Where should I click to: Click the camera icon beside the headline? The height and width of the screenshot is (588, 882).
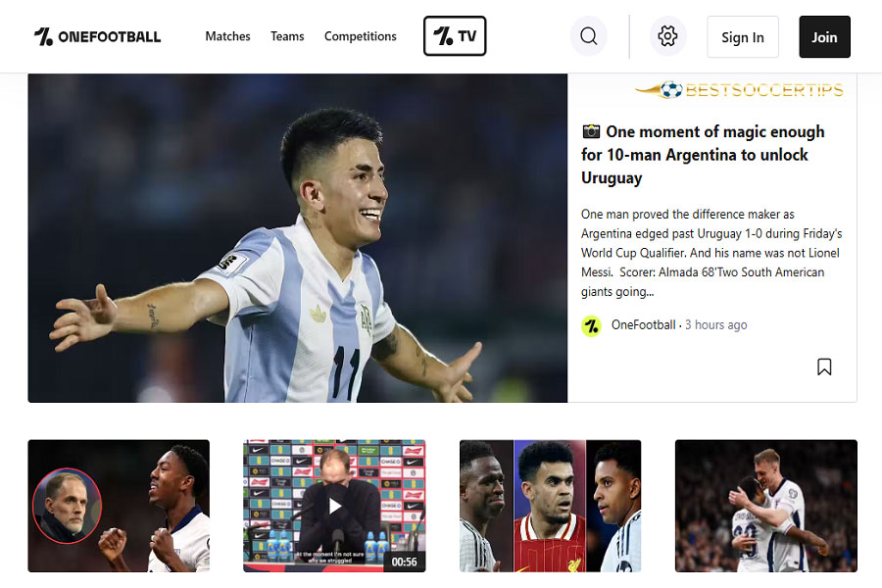(591, 131)
